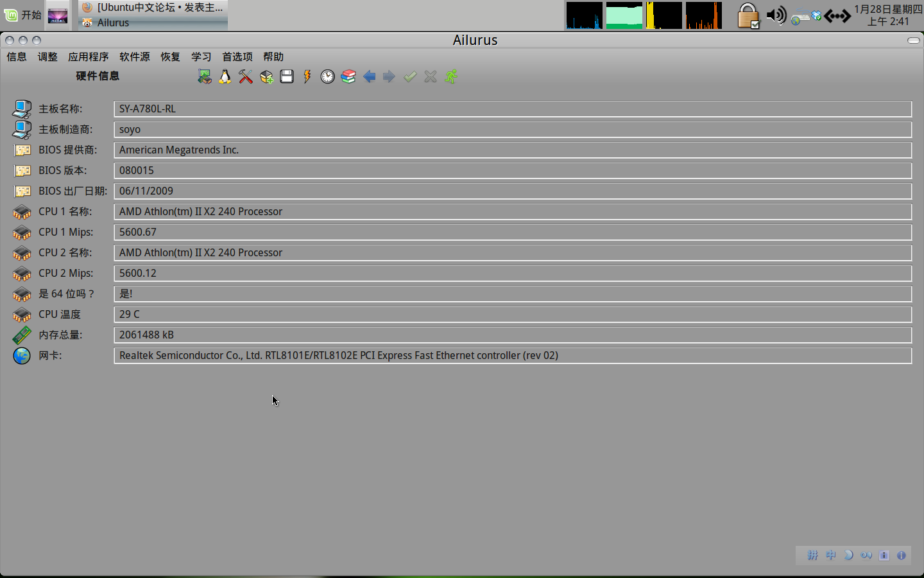Click the lightning bolt toolbar icon
Viewport: 924px width, 578px height.
[x=307, y=77]
